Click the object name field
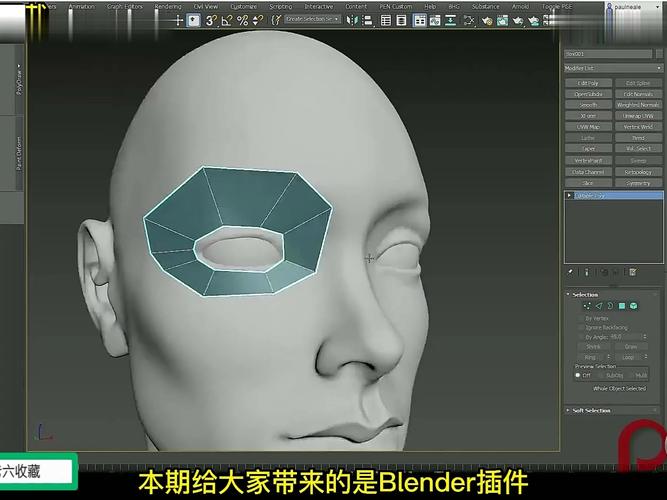Viewport: 667px width, 500px height. (608, 54)
